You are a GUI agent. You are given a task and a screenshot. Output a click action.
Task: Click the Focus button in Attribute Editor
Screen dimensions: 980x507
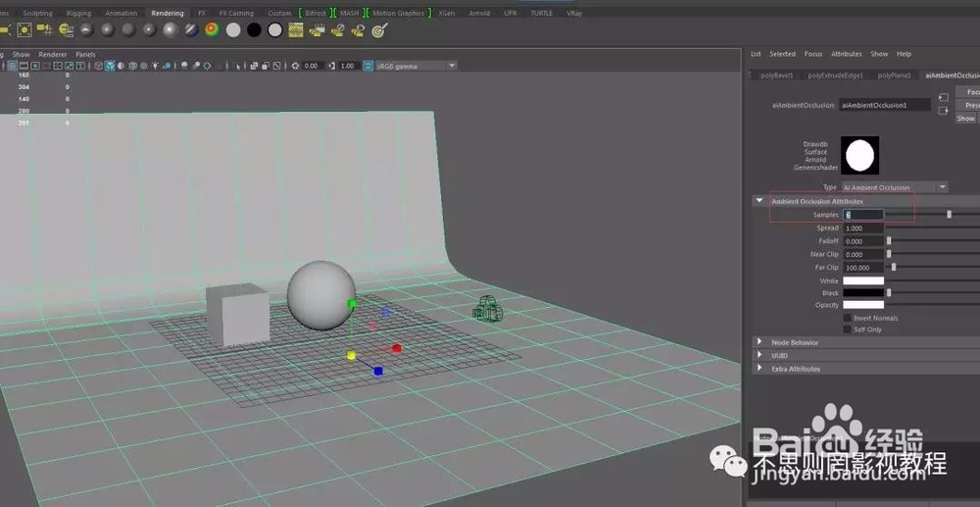click(x=968, y=92)
